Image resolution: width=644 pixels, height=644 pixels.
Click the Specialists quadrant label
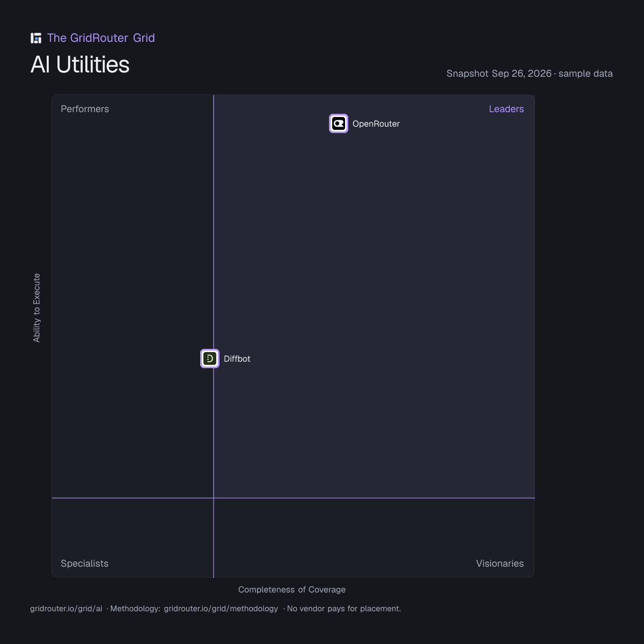(x=84, y=563)
